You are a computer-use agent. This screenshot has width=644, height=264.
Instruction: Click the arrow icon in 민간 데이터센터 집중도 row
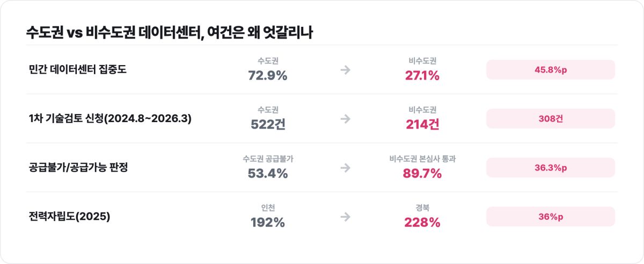point(346,70)
